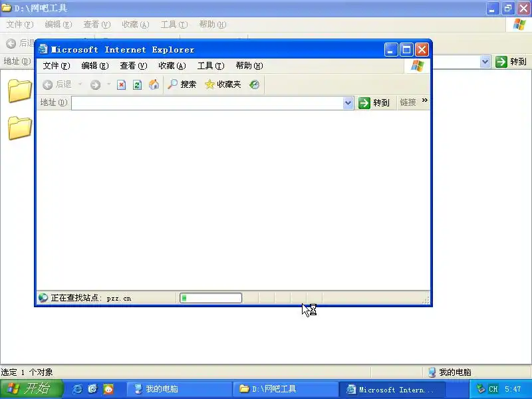The image size is (532, 399).
Task: Open the 收藏夹 favorites pane
Action: point(223,84)
